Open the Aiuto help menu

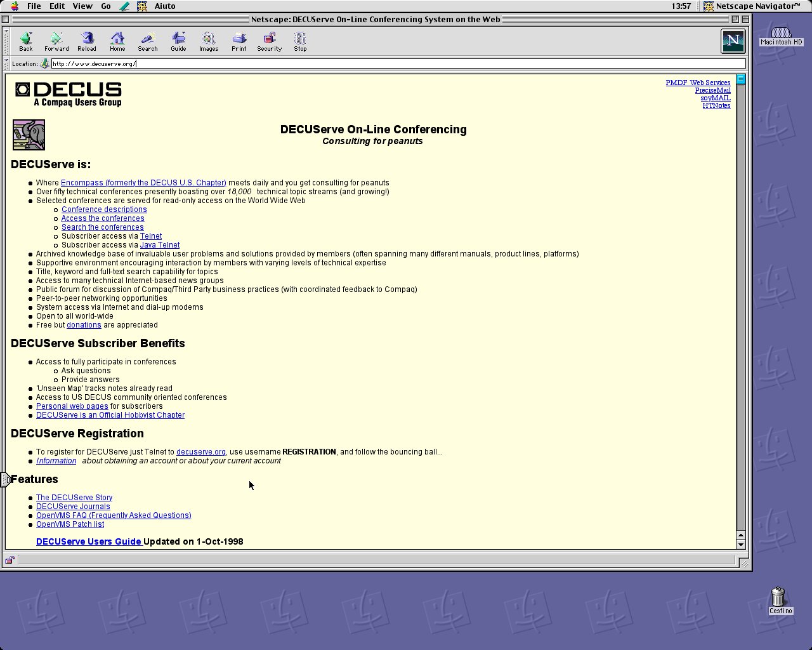point(165,6)
